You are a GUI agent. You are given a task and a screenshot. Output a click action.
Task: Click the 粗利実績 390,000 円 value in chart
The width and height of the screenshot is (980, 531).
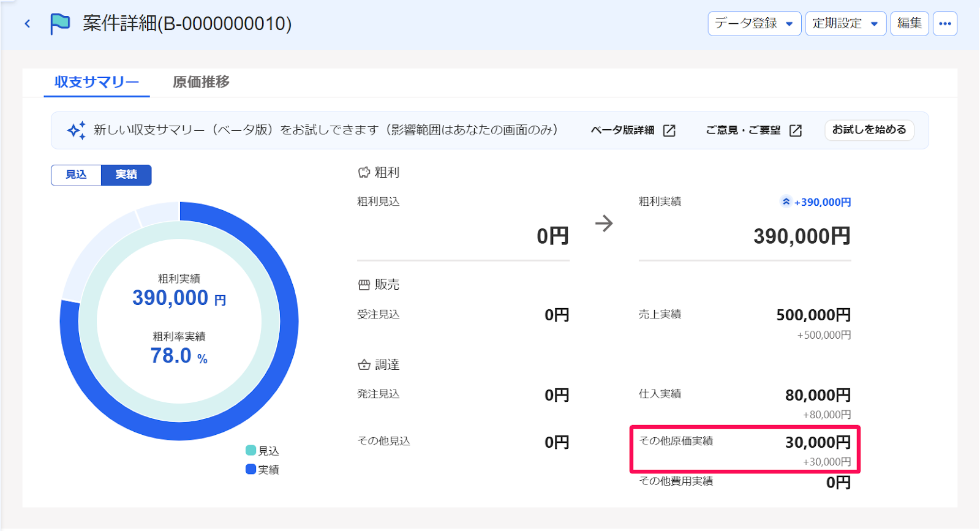click(x=179, y=298)
